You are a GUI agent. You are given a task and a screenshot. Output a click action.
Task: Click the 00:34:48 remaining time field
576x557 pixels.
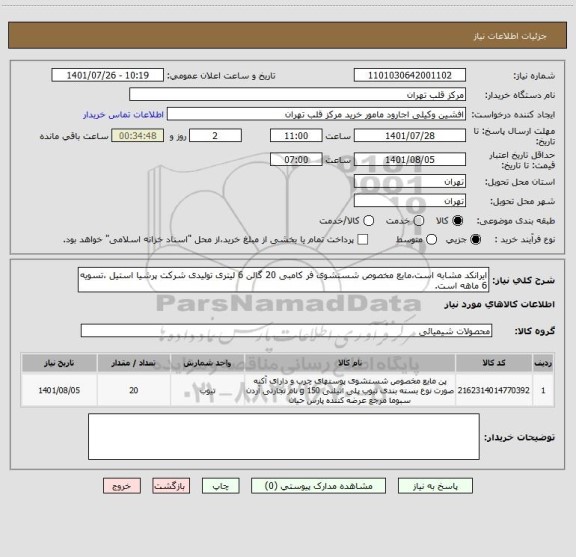(x=138, y=136)
